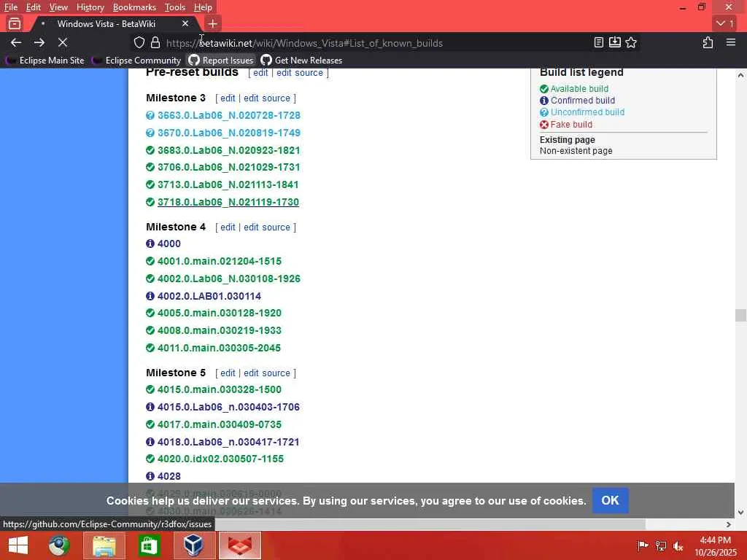
Task: Open Get New Releases bookmark
Action: (x=301, y=61)
